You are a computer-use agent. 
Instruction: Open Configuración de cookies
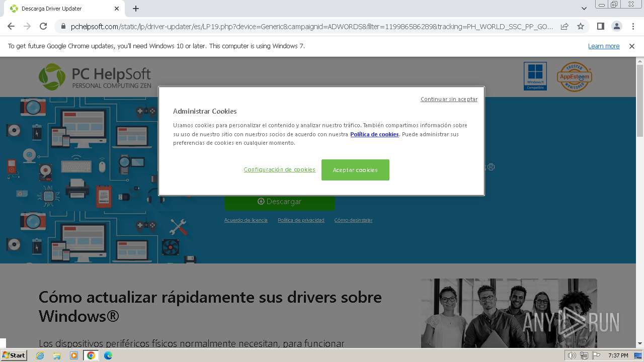click(279, 169)
